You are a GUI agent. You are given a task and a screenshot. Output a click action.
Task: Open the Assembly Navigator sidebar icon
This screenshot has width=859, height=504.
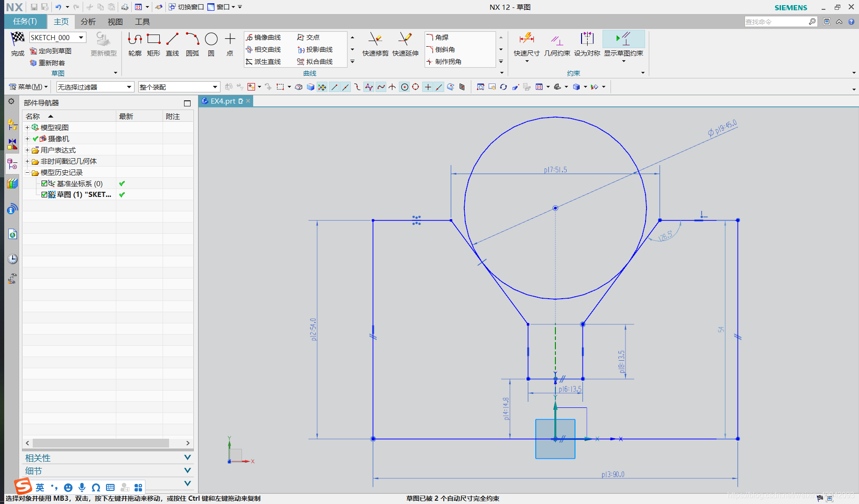pyautogui.click(x=12, y=125)
